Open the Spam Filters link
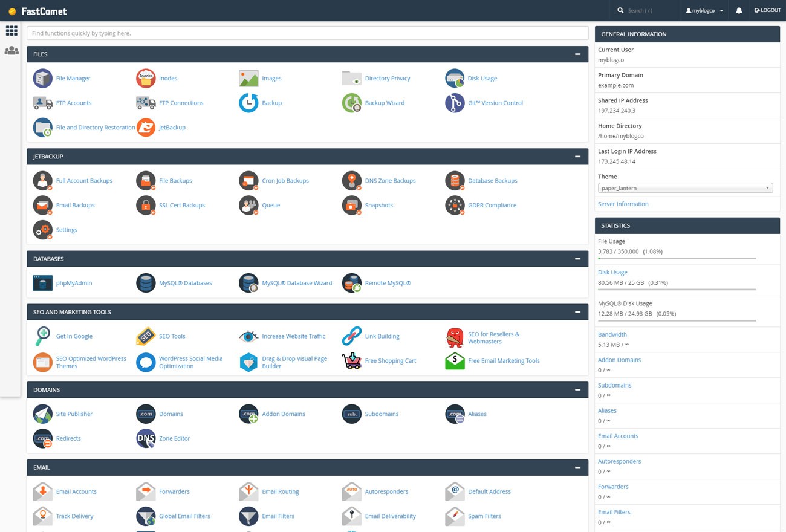786x532 pixels. (484, 516)
